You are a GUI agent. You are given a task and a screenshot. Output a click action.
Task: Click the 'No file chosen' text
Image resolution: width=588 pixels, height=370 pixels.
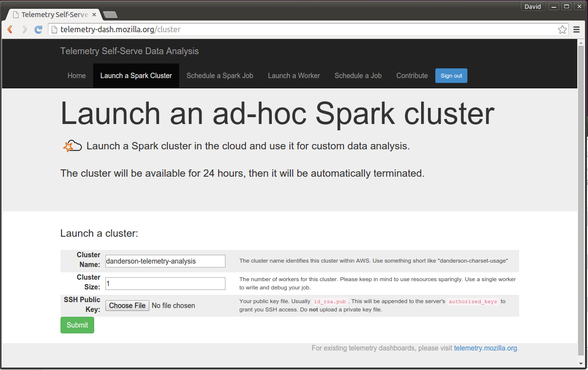tap(173, 306)
